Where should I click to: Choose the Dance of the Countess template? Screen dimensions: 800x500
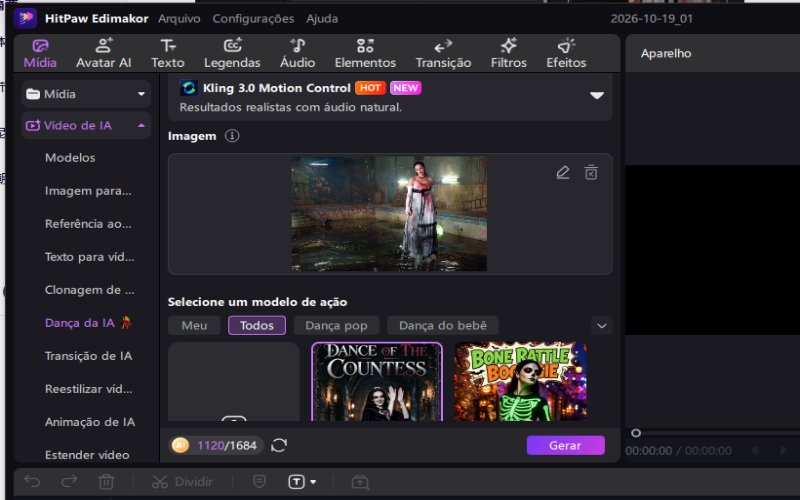(377, 382)
